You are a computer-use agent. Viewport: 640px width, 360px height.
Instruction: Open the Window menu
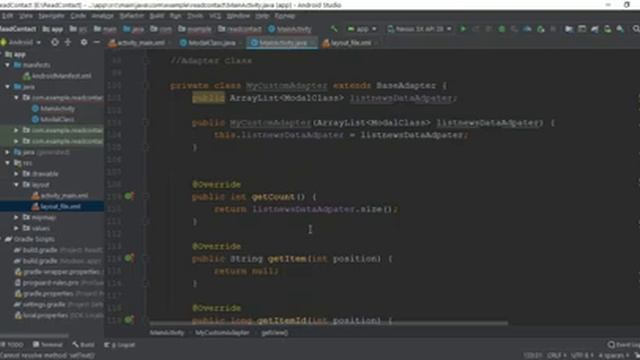pos(238,16)
